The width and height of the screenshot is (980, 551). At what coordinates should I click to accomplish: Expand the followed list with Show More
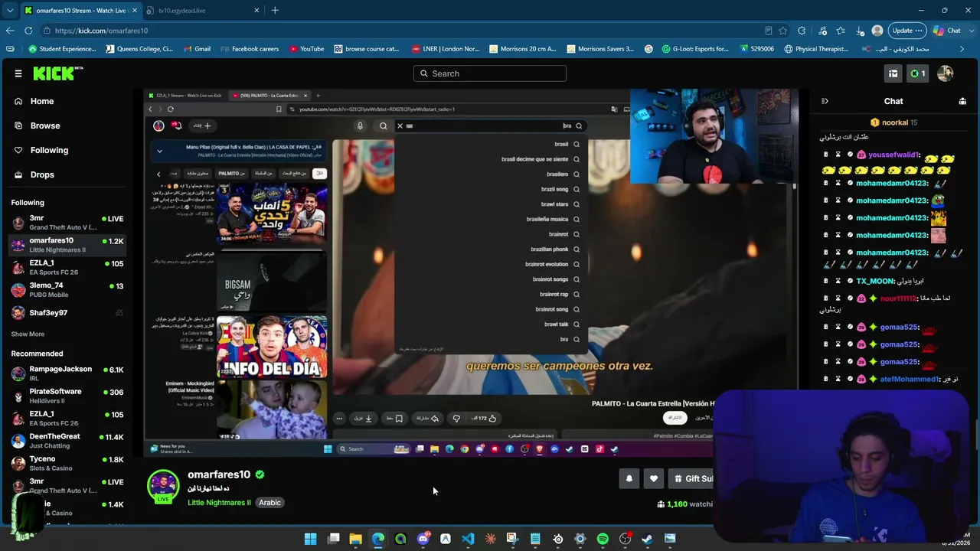(28, 334)
